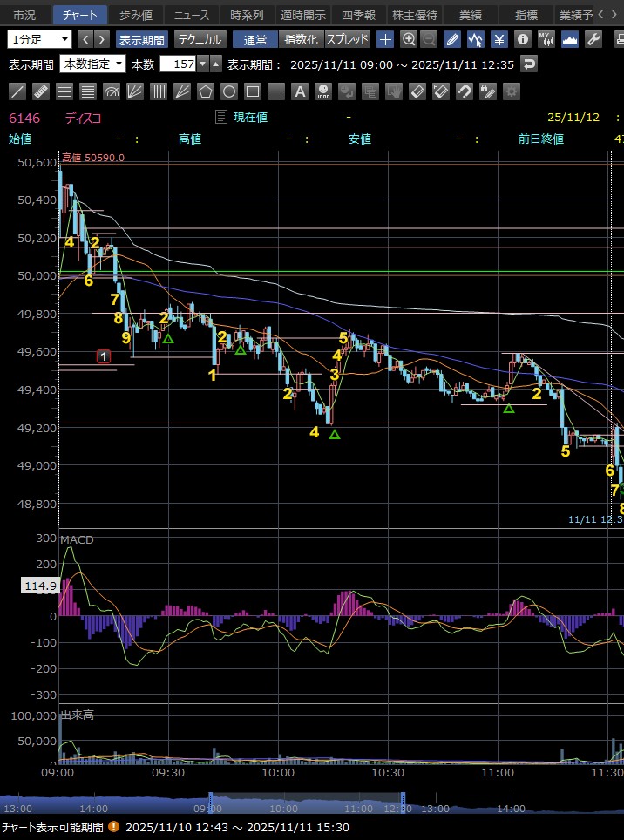Click the 表示期間 button

[142, 39]
